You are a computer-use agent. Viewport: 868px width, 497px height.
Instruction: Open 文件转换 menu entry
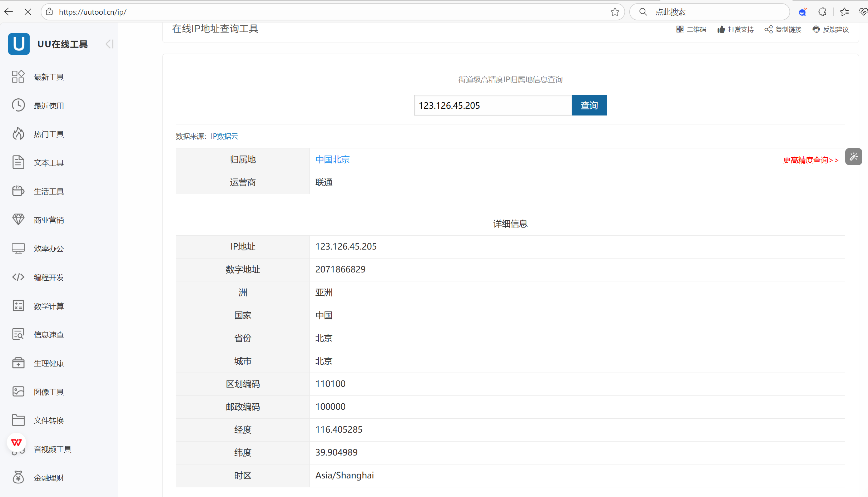(49, 420)
